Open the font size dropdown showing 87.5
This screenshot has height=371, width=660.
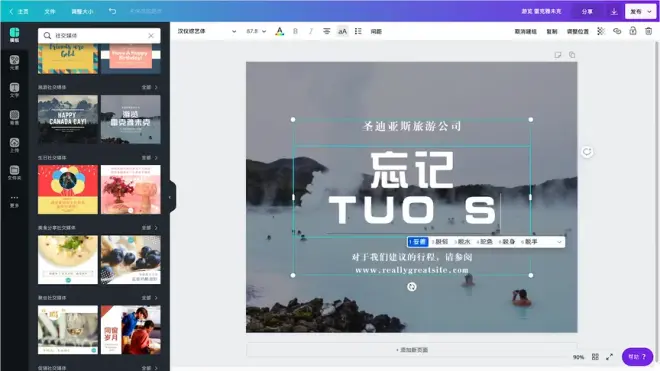(256, 31)
